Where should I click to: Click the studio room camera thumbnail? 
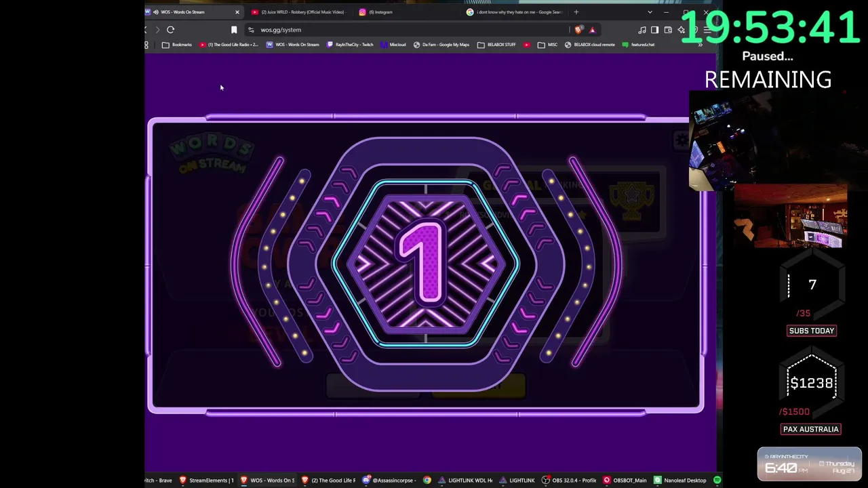tap(791, 218)
